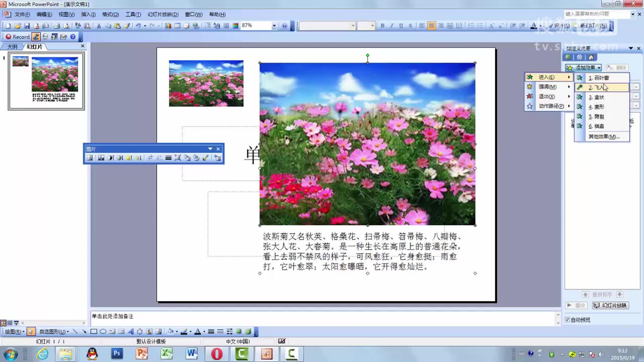Enable the 自动预览 checkbox in Custom Animation
The width and height of the screenshot is (644, 362).
pyautogui.click(x=568, y=320)
